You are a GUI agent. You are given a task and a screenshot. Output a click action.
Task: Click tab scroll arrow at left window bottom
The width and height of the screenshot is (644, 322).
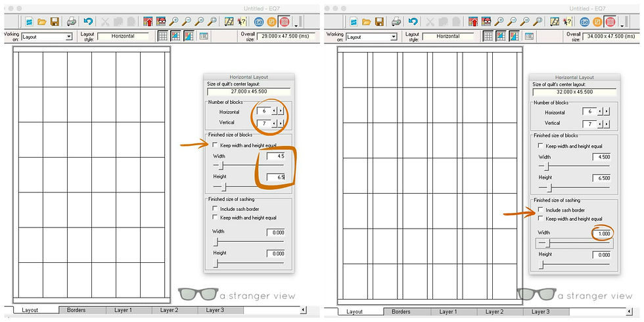(304, 310)
